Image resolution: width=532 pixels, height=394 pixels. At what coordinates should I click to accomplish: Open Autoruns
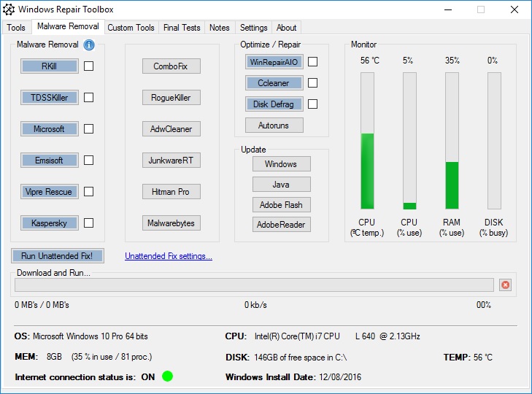274,125
